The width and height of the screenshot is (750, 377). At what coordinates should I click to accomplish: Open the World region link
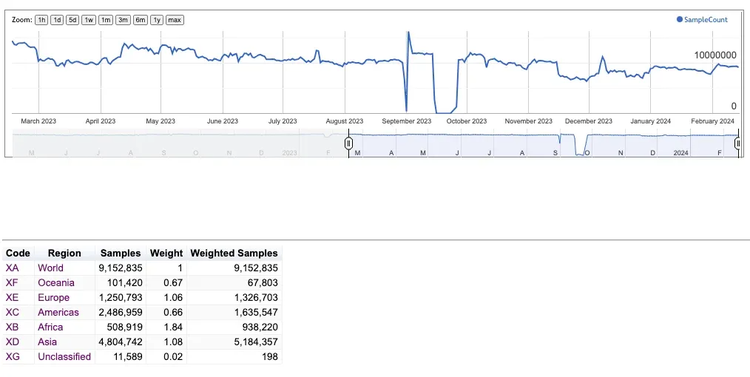(x=50, y=268)
